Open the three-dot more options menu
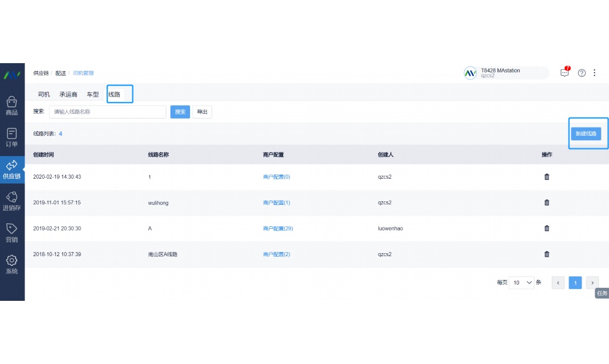The width and height of the screenshot is (609, 364). [594, 73]
